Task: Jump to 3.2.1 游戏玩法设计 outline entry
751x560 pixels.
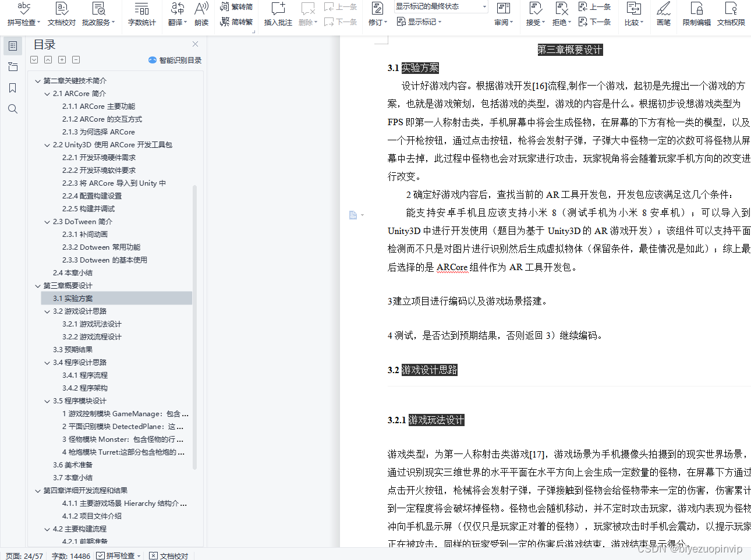Action: (x=92, y=324)
